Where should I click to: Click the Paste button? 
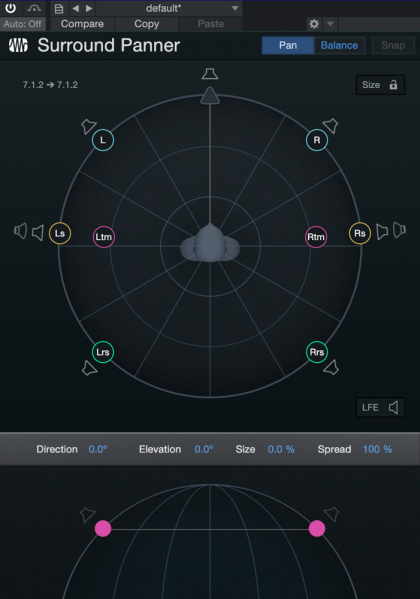pyautogui.click(x=211, y=24)
